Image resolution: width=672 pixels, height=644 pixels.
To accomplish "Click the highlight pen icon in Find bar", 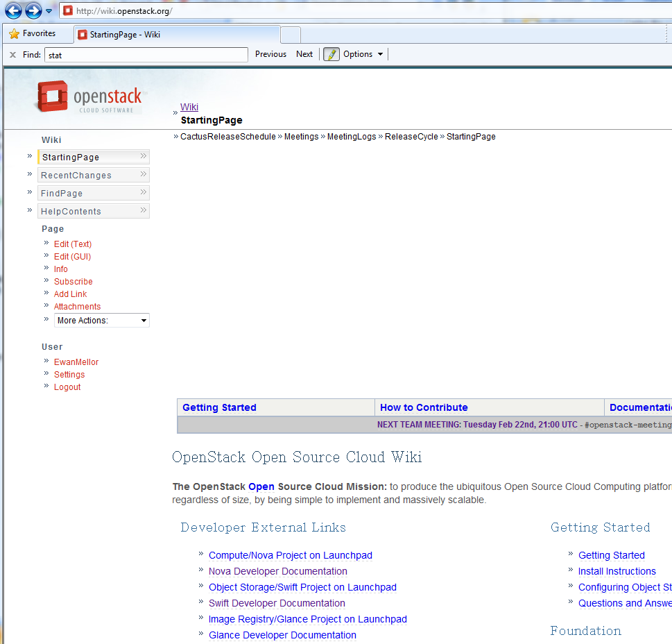I will 331,54.
